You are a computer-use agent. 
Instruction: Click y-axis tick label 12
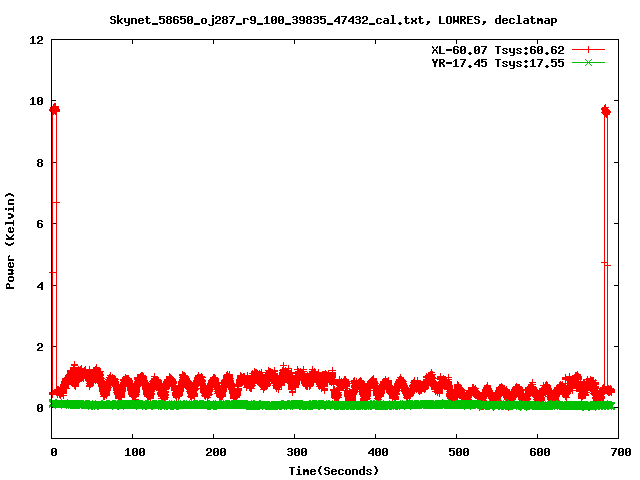tap(36, 40)
